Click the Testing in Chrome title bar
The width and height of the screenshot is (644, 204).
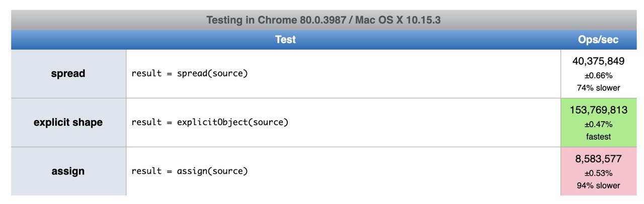[324, 20]
